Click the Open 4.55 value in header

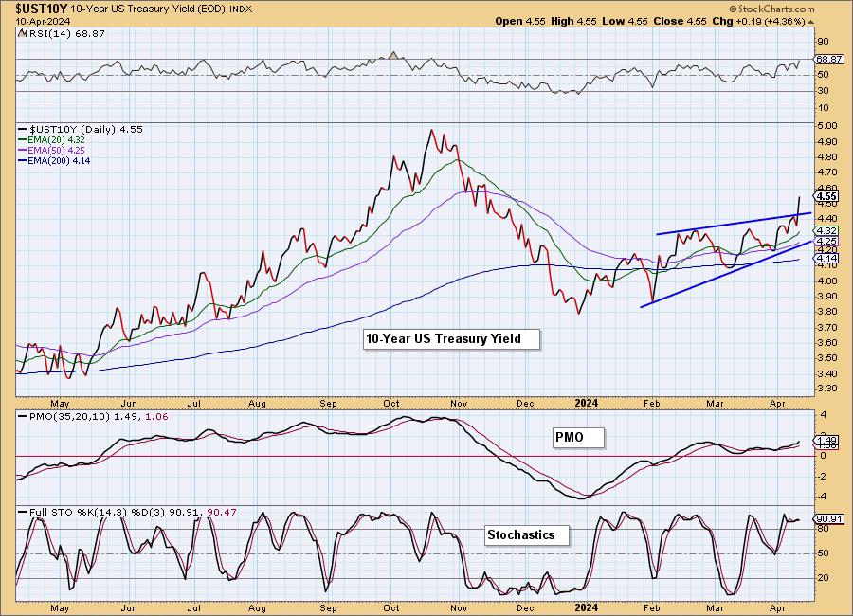point(520,21)
